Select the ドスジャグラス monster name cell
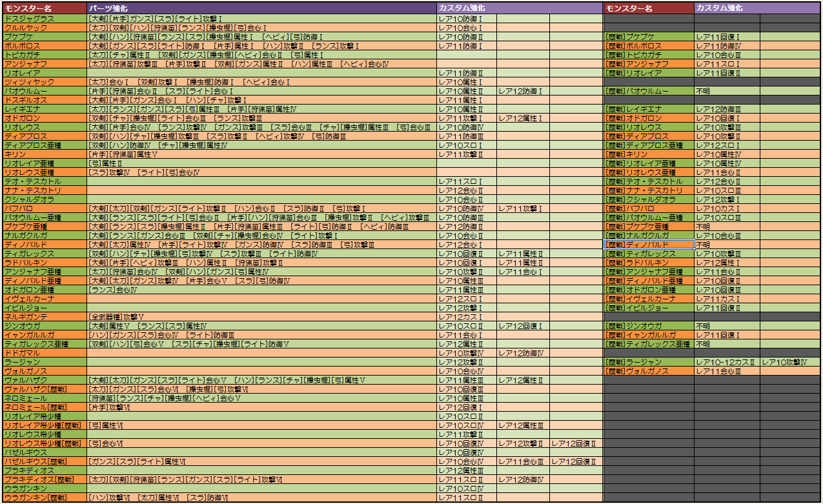Viewport: 823px width, 504px height. coord(45,19)
